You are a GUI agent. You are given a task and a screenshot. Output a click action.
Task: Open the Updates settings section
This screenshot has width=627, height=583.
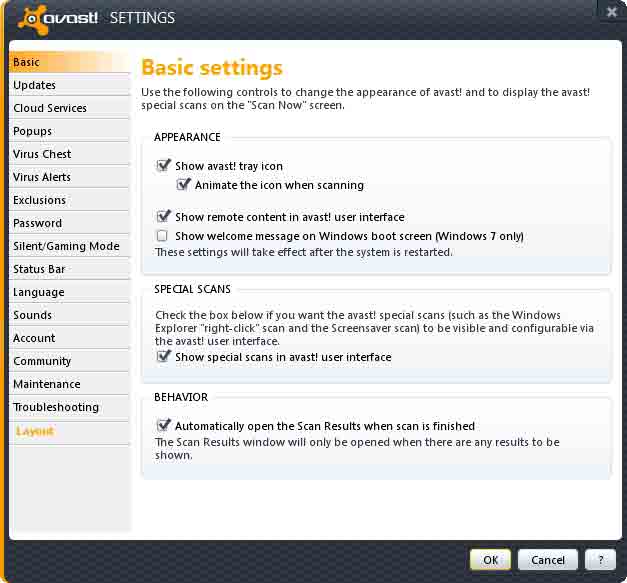[69, 85]
